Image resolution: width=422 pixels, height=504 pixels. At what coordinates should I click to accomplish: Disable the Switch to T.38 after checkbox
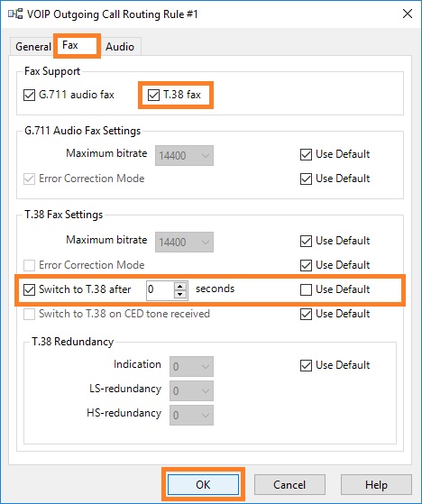click(29, 289)
